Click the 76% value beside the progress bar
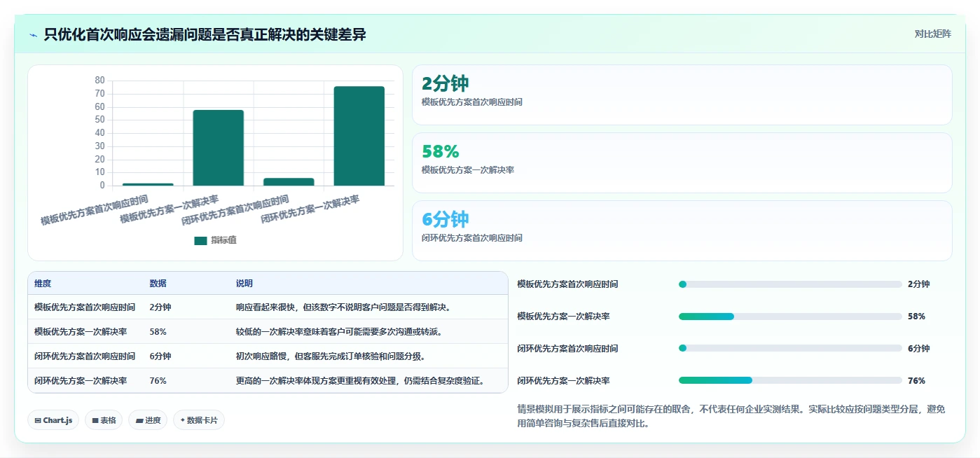This screenshot has width=980, height=458. click(x=916, y=381)
